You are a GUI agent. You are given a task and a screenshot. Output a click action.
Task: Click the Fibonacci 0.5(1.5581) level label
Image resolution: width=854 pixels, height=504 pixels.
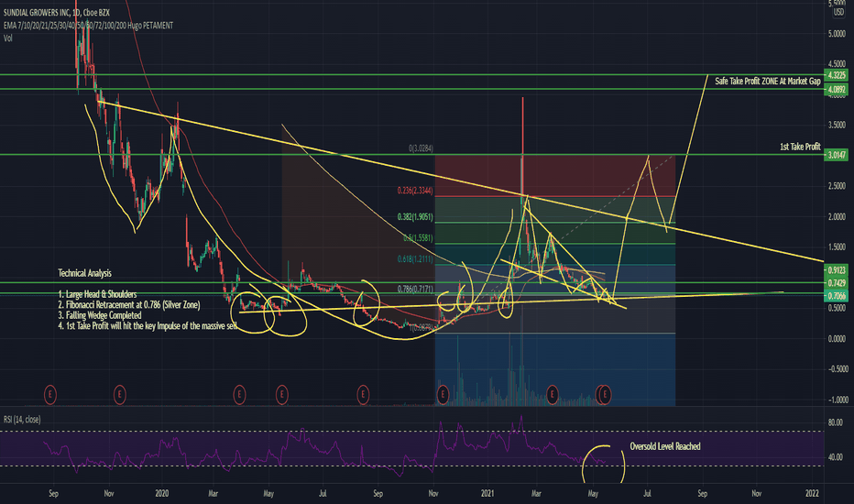point(418,238)
